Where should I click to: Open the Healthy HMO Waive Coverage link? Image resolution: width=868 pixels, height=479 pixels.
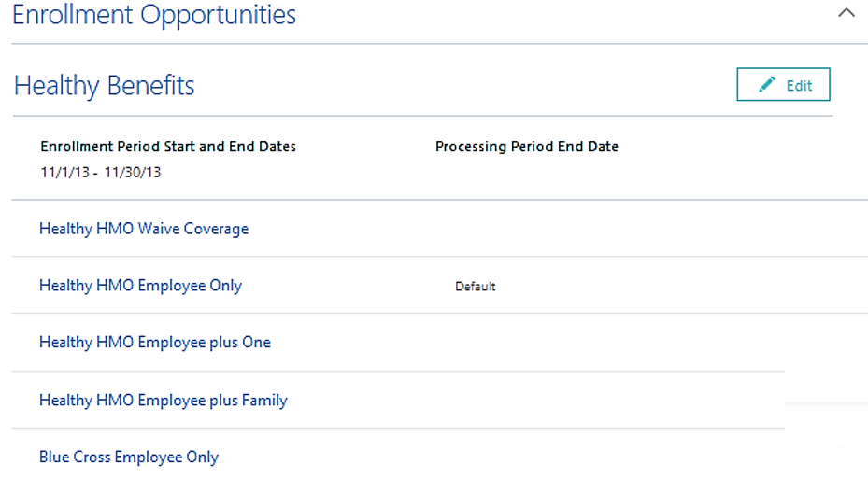[x=144, y=229]
